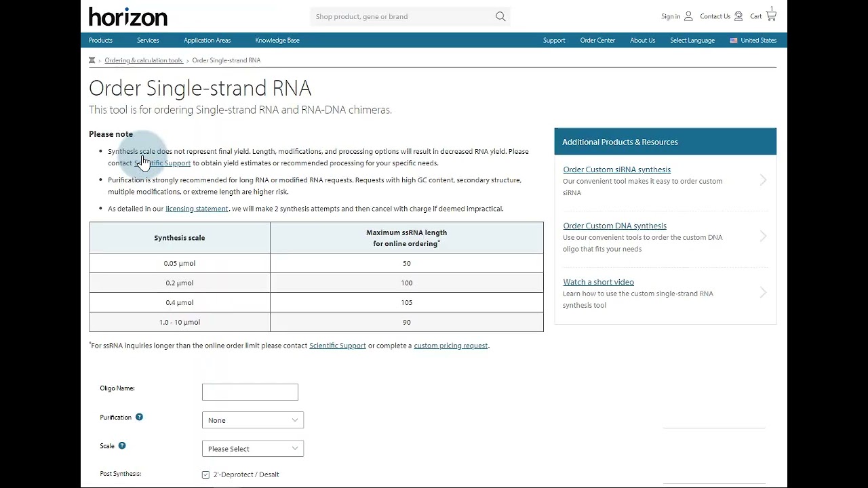The image size is (868, 488).
Task: Open the Knowledge Base menu
Action: pyautogui.click(x=277, y=40)
